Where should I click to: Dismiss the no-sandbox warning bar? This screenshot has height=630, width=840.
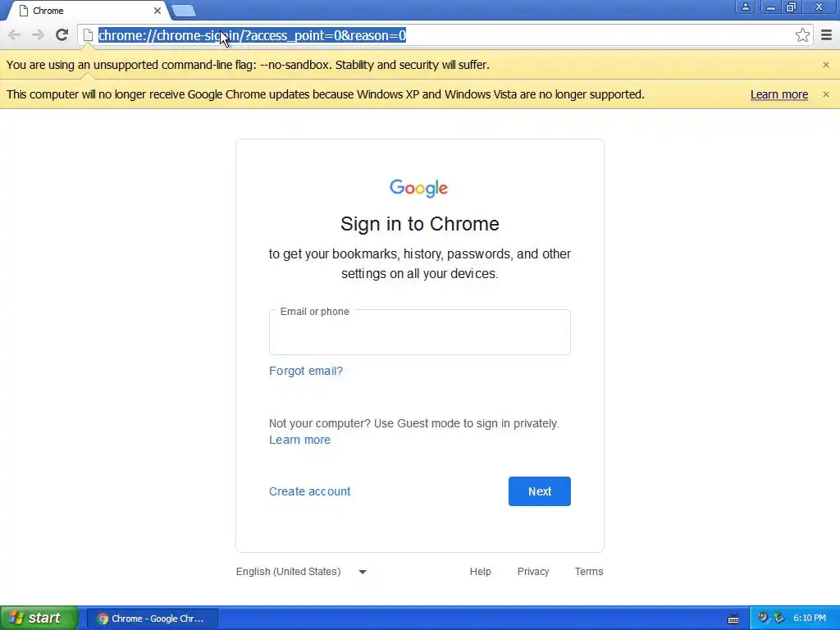click(x=825, y=65)
